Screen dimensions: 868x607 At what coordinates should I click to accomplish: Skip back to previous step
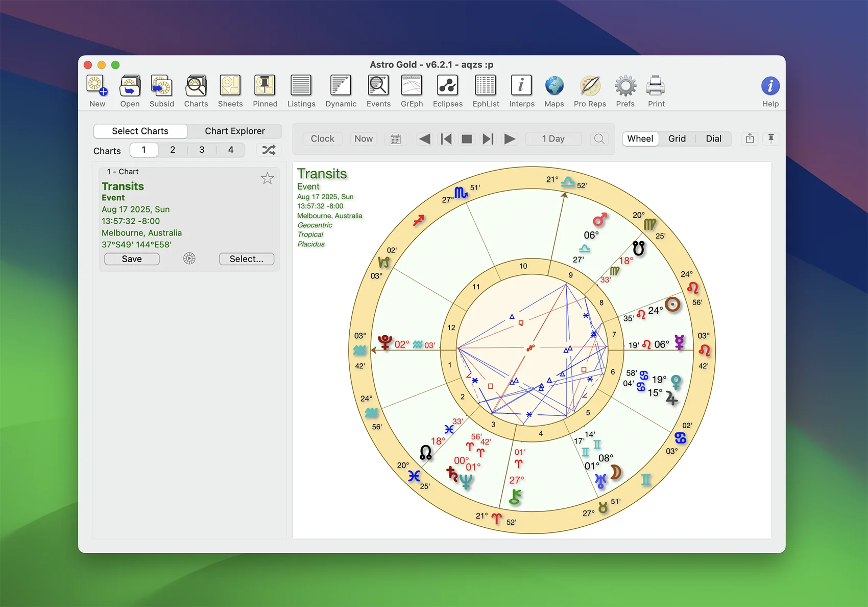[446, 139]
